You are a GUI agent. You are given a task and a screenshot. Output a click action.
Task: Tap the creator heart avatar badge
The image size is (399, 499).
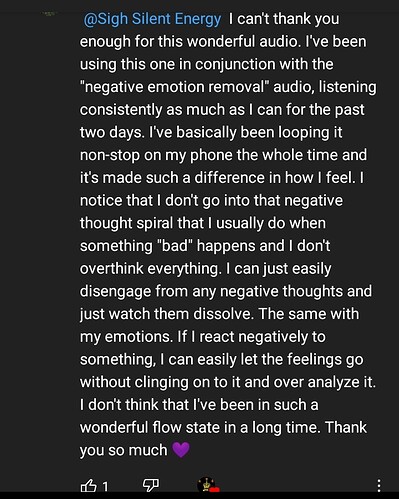click(207, 485)
